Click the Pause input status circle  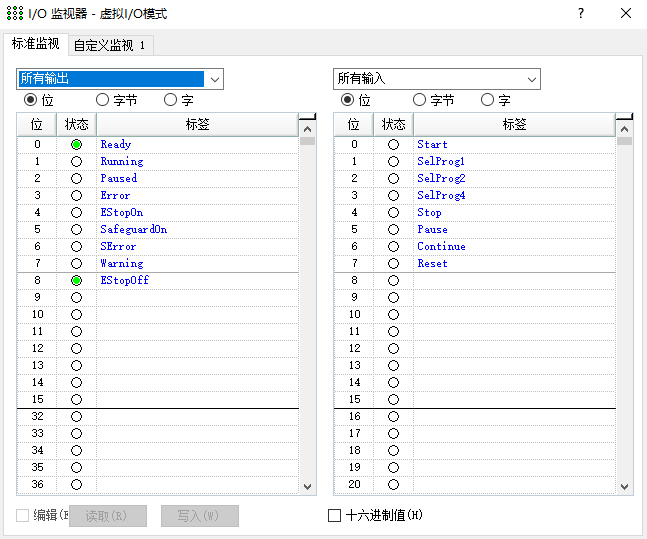(x=393, y=230)
